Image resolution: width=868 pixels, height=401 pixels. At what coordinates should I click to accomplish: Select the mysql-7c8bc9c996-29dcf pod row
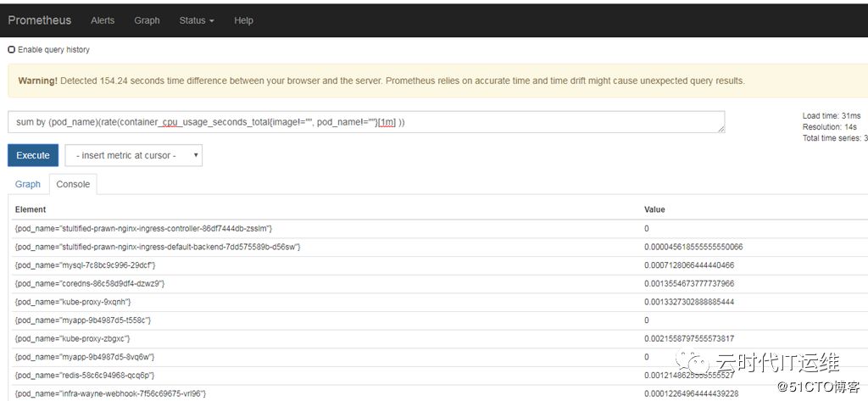(85, 265)
